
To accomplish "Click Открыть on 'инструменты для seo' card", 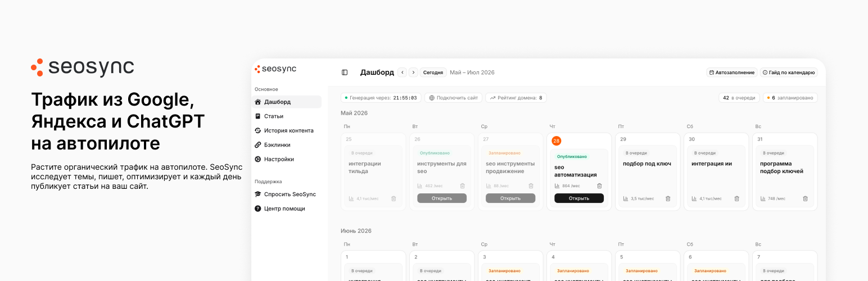I will click(x=442, y=198).
